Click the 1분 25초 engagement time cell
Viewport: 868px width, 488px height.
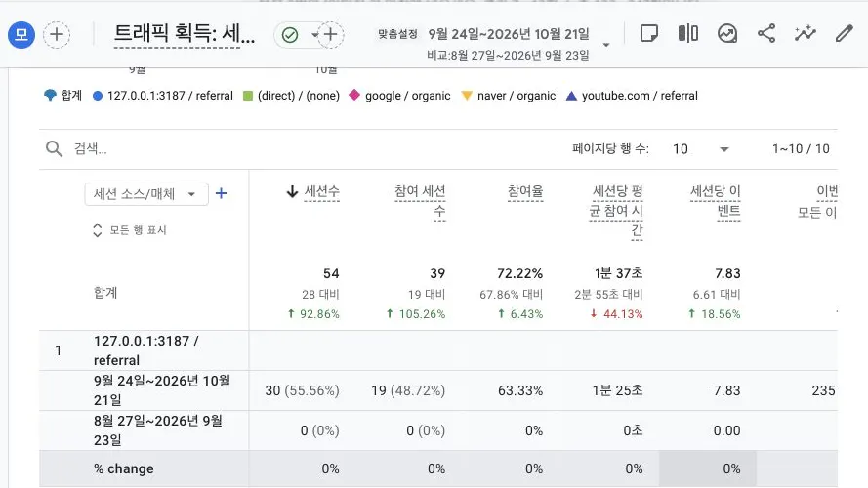tap(617, 390)
